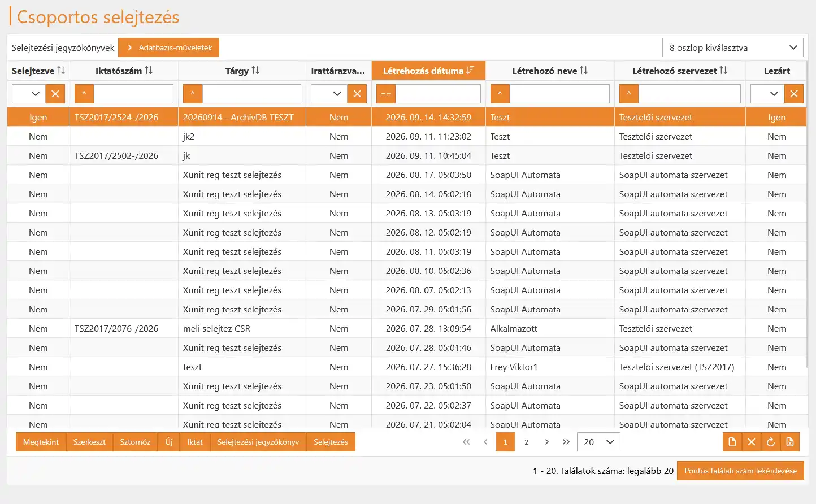
Task: Open the Lezárt filter dropdown
Action: point(767,94)
